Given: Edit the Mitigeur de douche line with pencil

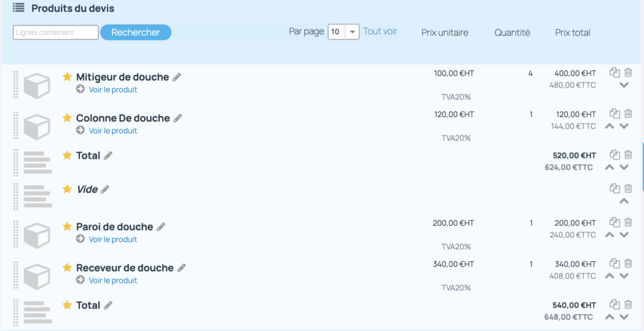Looking at the screenshot, I should coord(177,77).
